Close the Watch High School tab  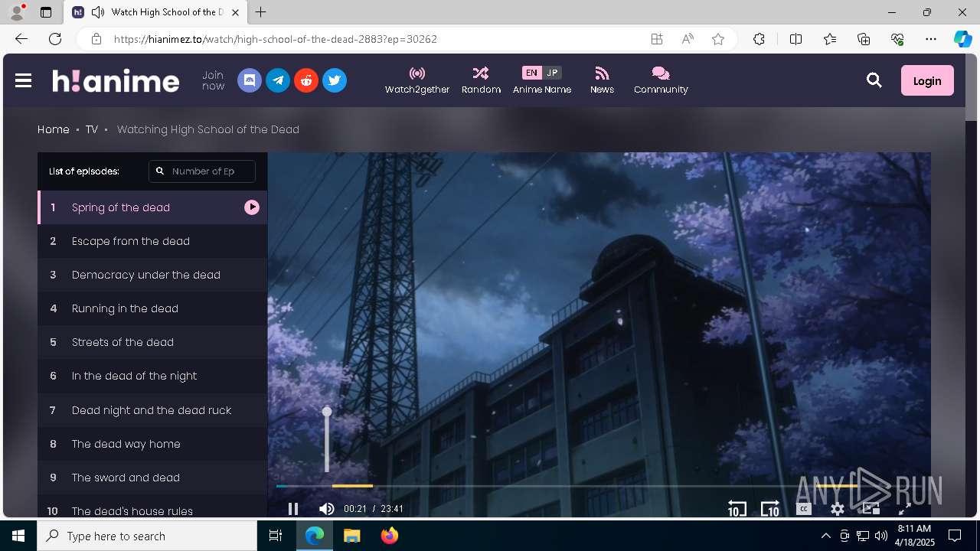tap(236, 12)
